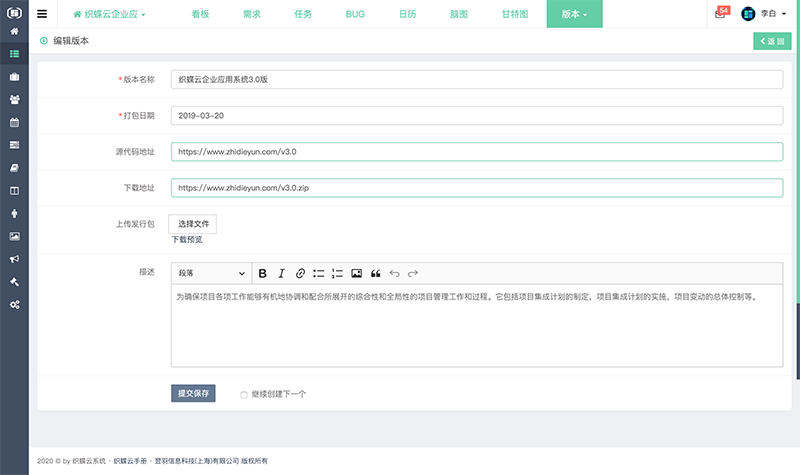Click the 下载地址 input field
The image size is (800, 475).
(x=477, y=188)
